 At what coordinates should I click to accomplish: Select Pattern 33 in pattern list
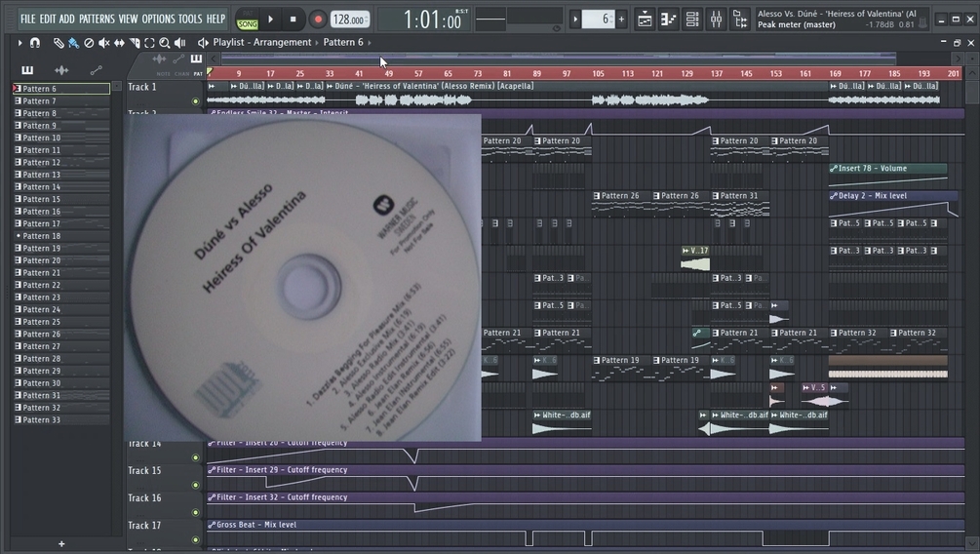pyautogui.click(x=61, y=420)
